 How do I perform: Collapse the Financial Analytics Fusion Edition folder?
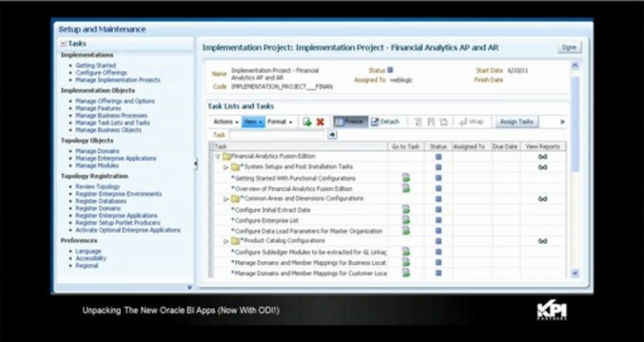pyautogui.click(x=218, y=157)
